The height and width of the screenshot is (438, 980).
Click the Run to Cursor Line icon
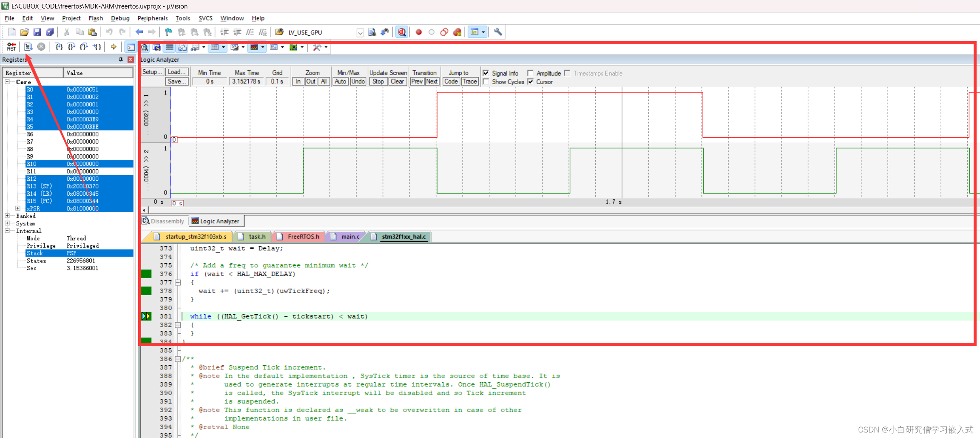point(97,47)
